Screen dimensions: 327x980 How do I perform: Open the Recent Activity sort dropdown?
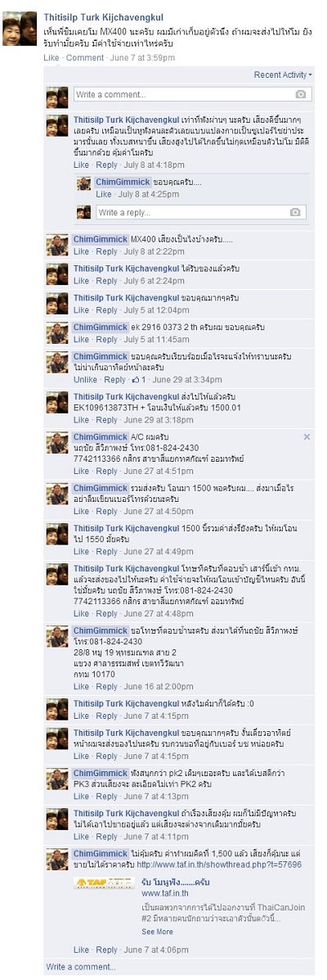(x=284, y=75)
